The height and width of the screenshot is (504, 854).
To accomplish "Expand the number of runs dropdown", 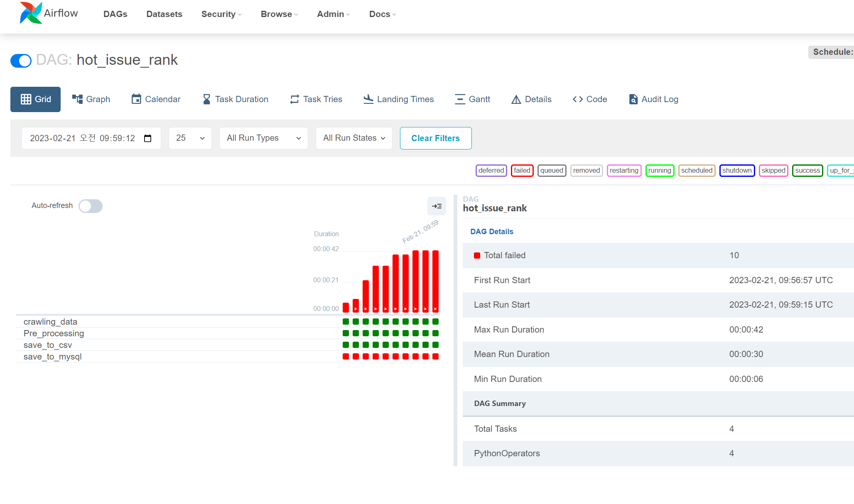I will [x=190, y=138].
